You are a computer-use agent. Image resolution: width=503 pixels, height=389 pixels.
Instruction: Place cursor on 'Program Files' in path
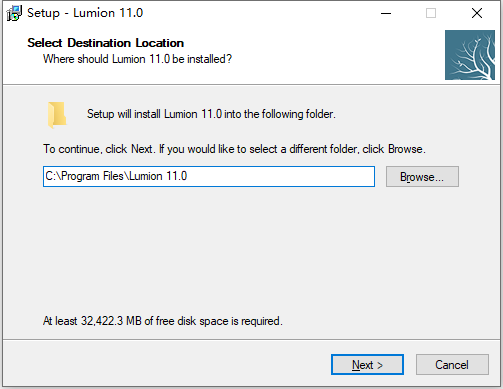click(92, 176)
